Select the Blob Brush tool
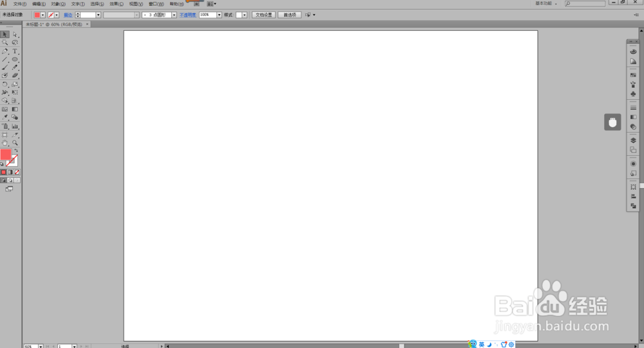Image resolution: width=644 pixels, height=348 pixels. pyautogui.click(x=5, y=75)
